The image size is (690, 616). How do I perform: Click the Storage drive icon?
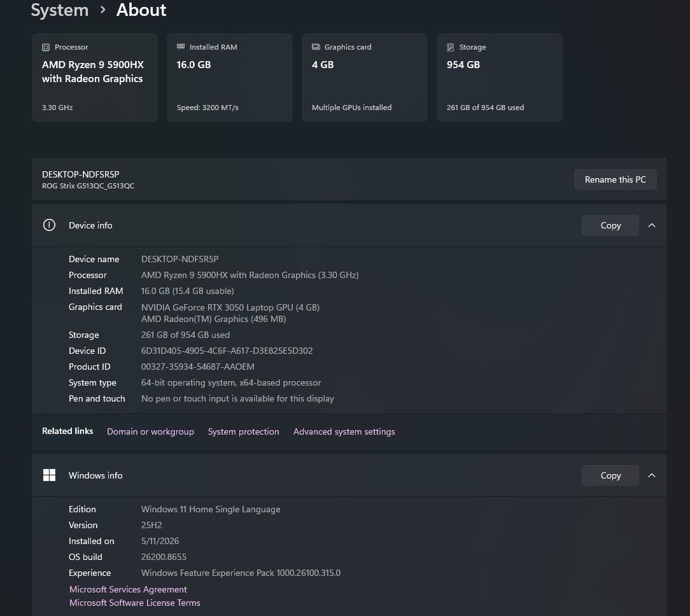tap(450, 47)
